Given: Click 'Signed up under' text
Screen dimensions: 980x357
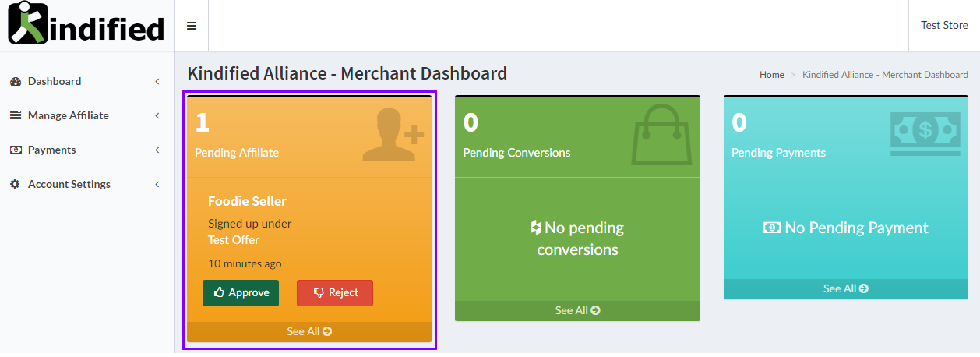Looking at the screenshot, I should click(x=249, y=224).
